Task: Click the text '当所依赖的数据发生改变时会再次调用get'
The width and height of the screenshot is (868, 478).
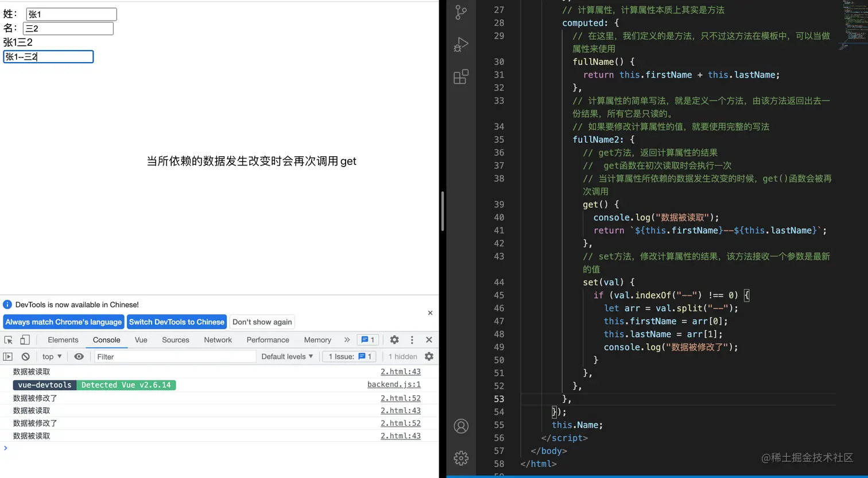Action: point(251,161)
